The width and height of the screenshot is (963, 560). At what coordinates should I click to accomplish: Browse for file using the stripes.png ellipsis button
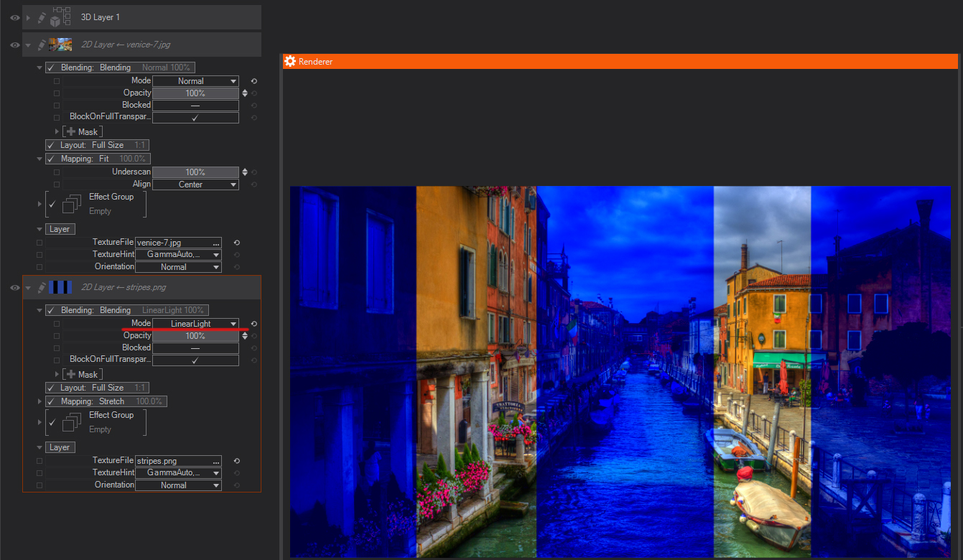[215, 461]
